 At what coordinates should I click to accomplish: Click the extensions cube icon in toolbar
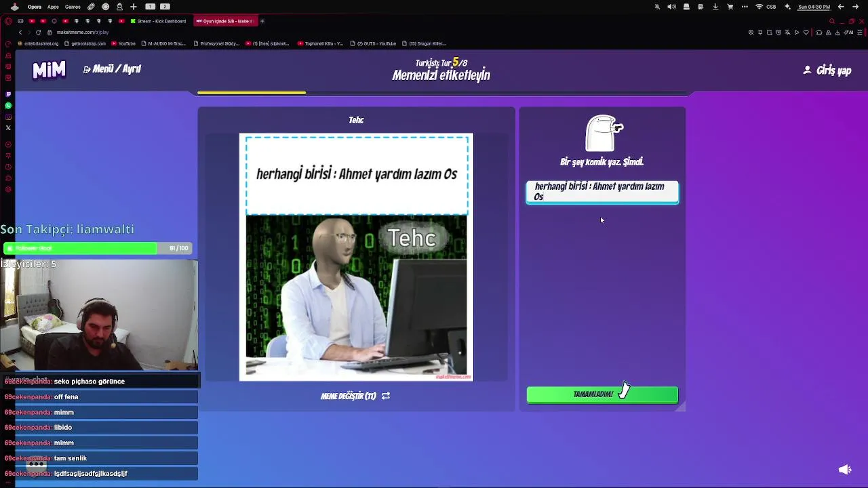pyautogui.click(x=818, y=33)
